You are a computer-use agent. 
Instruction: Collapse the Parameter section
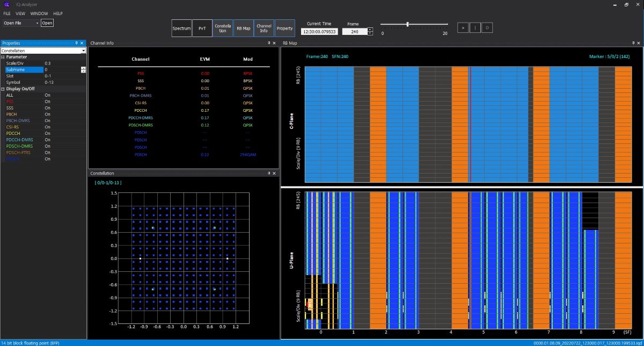(3, 57)
